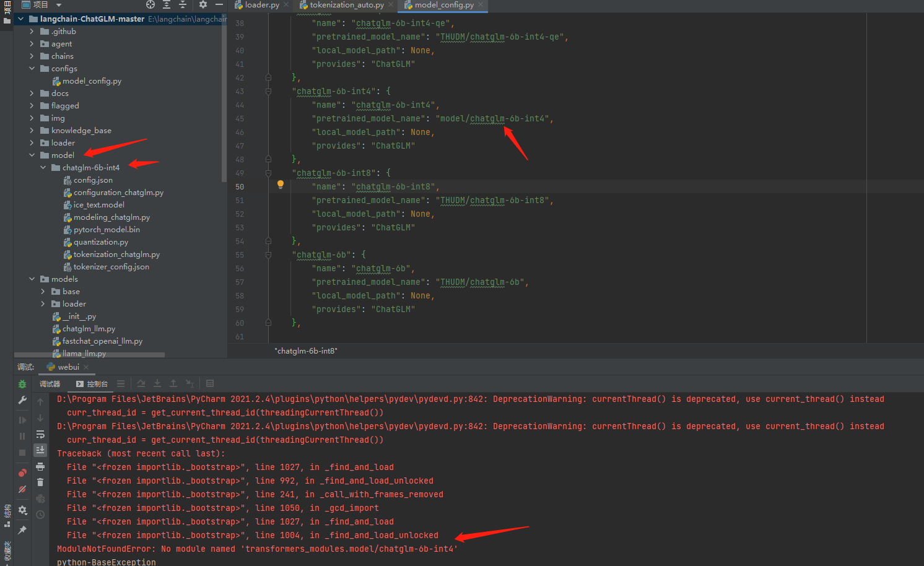
Task: Expand the chains folder
Action: point(32,56)
